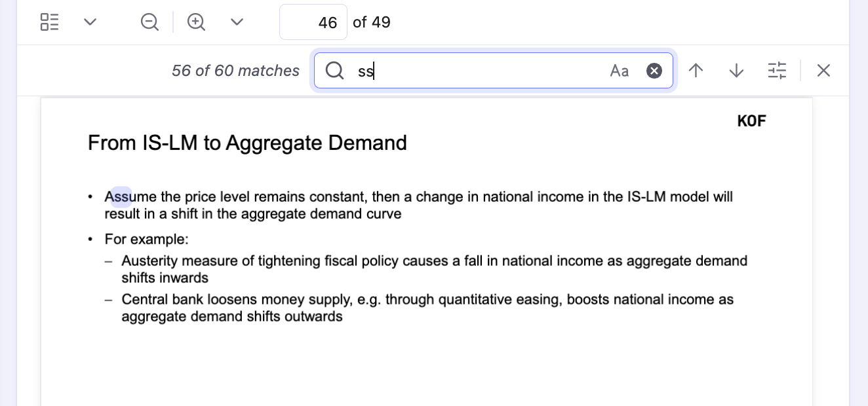Click the "56 of 60 matches" counter

(x=235, y=71)
